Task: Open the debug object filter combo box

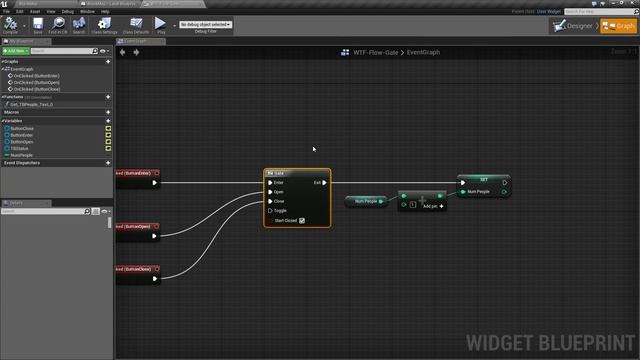Action: point(205,24)
